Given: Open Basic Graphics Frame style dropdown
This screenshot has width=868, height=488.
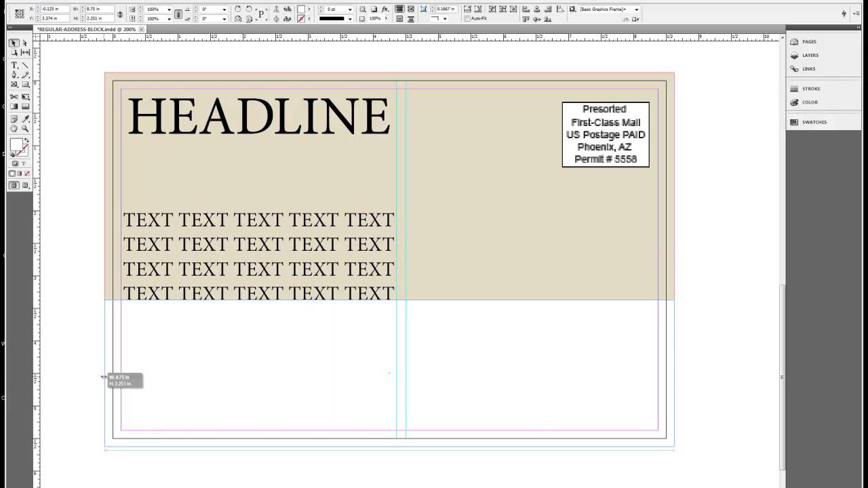Looking at the screenshot, I should click(637, 9).
